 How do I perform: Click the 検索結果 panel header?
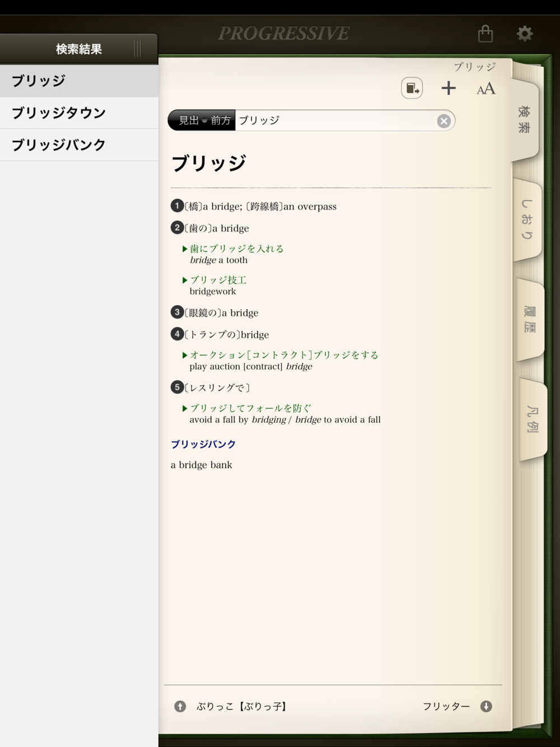pyautogui.click(x=79, y=49)
